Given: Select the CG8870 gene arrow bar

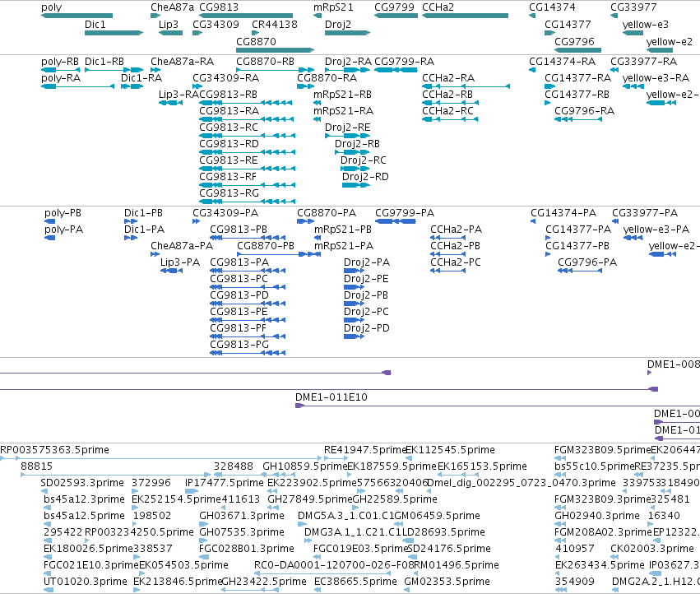Looking at the screenshot, I should [275, 50].
